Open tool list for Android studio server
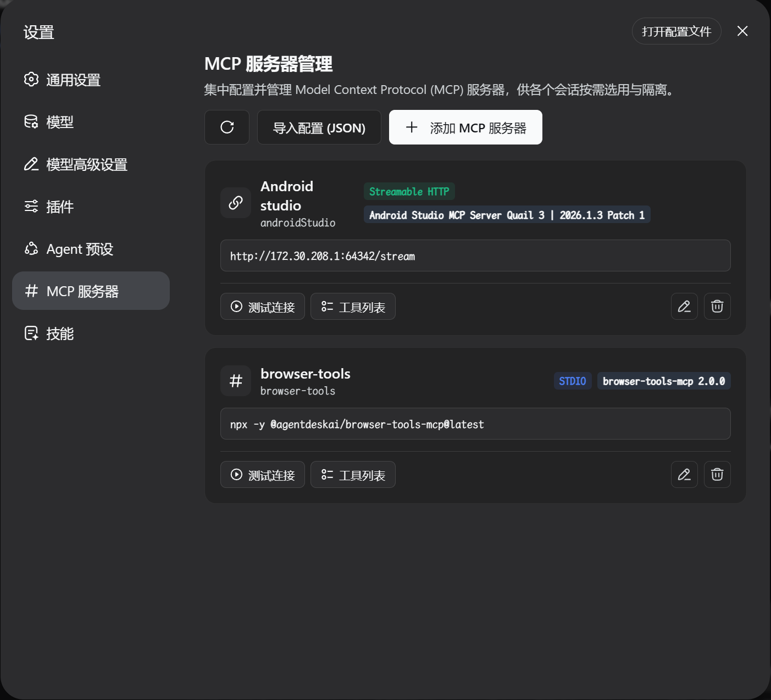Screen dimensions: 771x700 tap(353, 307)
